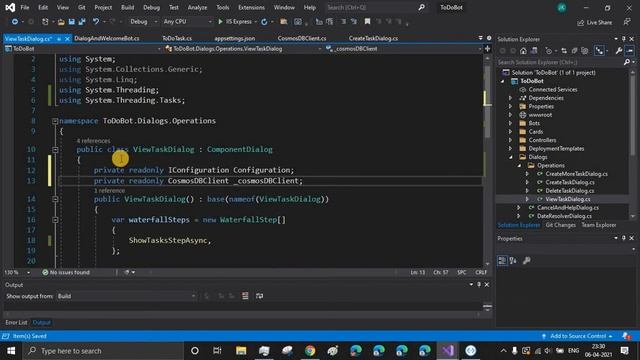Collapse the Dialogs folder
The width and height of the screenshot is (640, 360).
[510, 157]
